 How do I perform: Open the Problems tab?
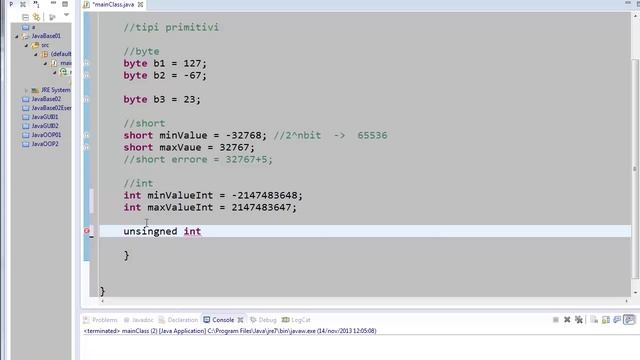coord(100,320)
